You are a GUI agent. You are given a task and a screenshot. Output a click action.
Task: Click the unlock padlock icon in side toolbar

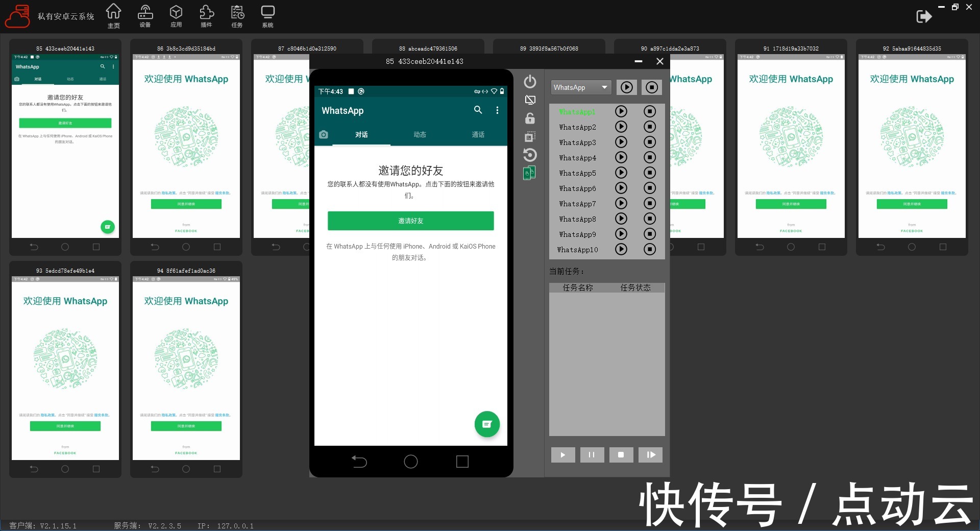click(530, 118)
